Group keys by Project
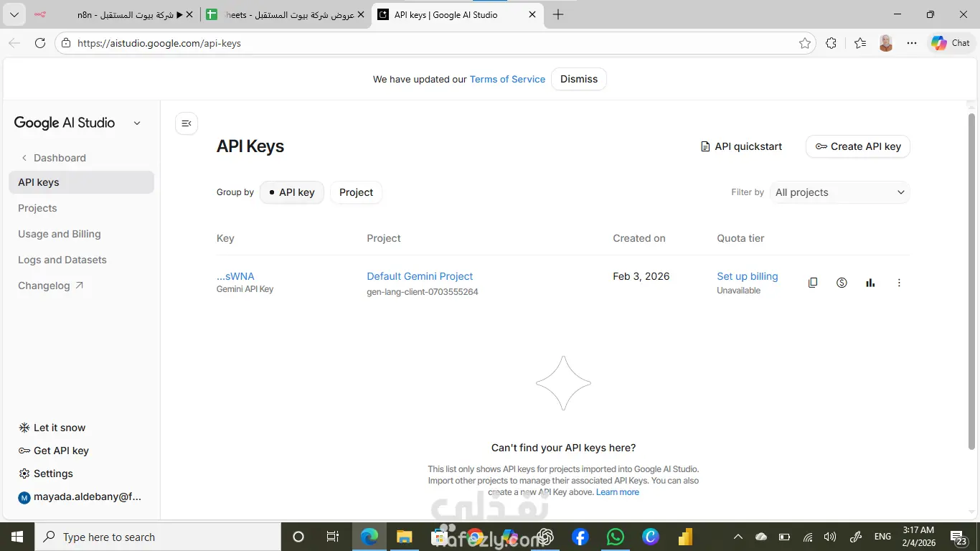 pos(356,192)
